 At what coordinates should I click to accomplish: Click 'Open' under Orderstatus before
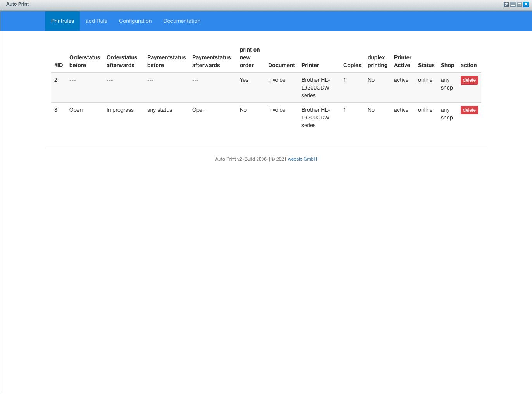(76, 110)
